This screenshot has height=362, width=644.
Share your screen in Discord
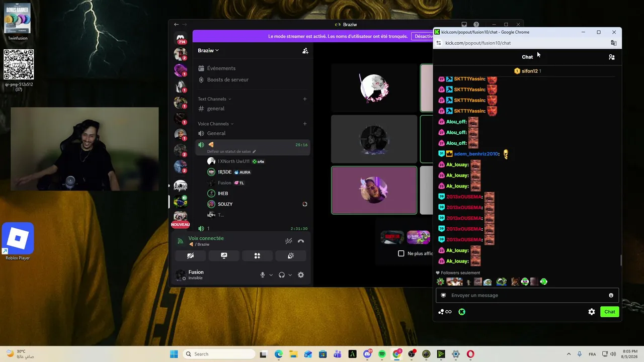tap(224, 256)
